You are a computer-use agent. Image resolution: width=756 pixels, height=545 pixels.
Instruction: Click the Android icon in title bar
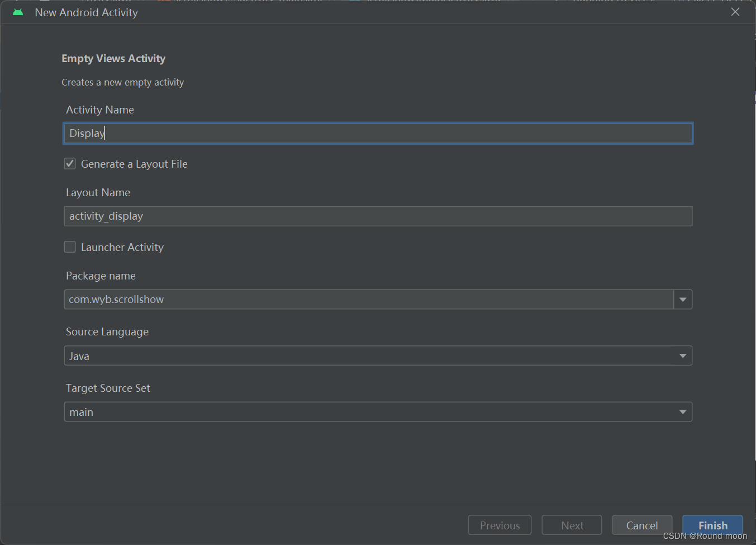tap(18, 12)
